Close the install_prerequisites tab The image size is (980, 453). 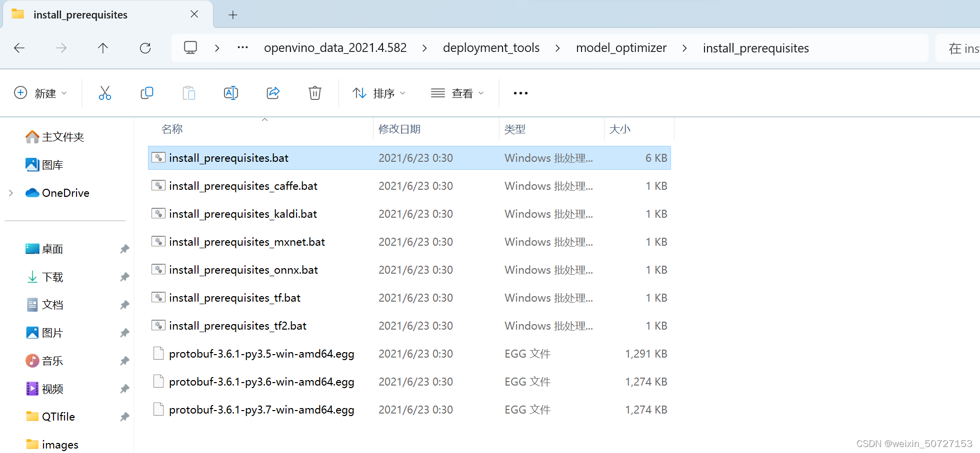tap(194, 14)
